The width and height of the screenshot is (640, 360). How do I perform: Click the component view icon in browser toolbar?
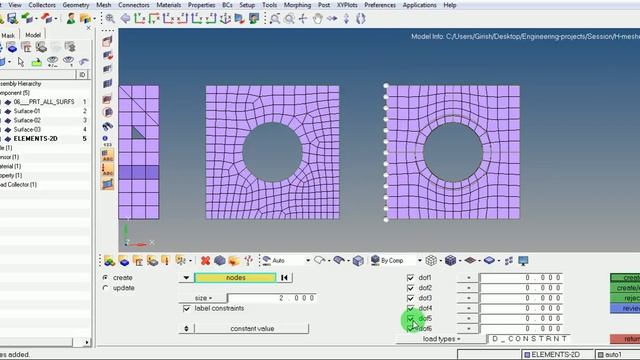(x=12, y=48)
